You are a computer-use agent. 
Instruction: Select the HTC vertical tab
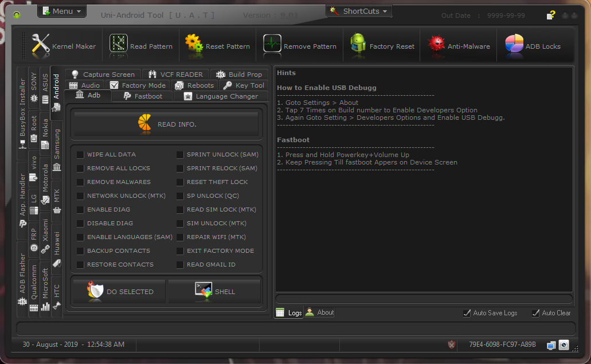click(57, 297)
